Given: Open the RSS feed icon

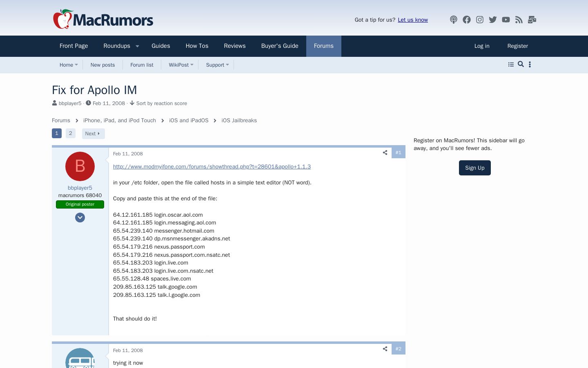Looking at the screenshot, I should pos(519,20).
